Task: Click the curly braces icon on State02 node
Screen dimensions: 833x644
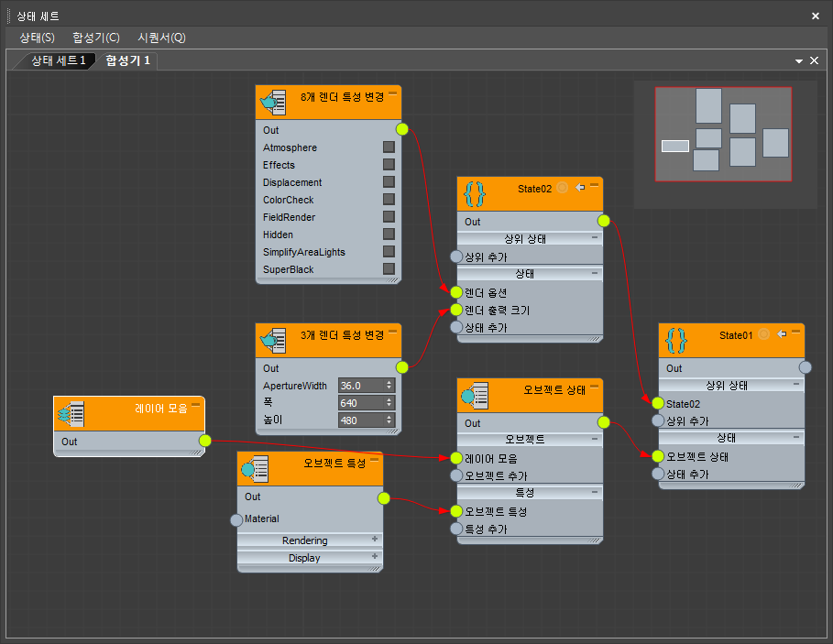Action: coord(475,194)
